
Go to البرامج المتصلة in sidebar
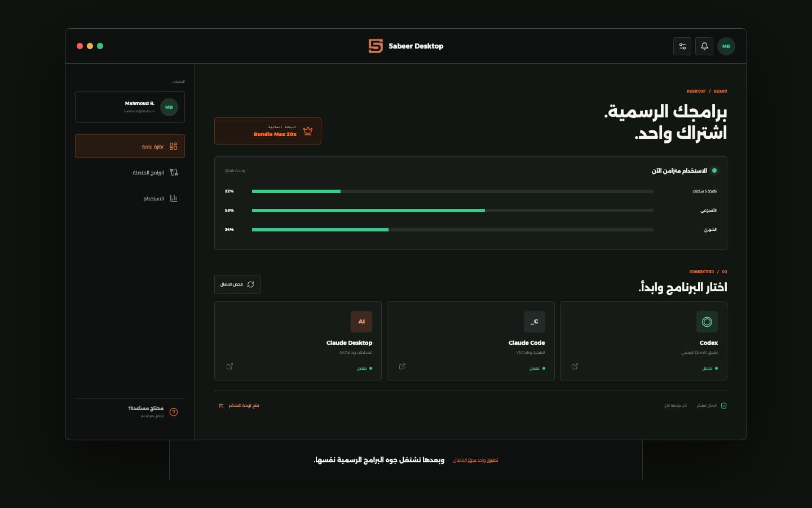click(x=130, y=172)
